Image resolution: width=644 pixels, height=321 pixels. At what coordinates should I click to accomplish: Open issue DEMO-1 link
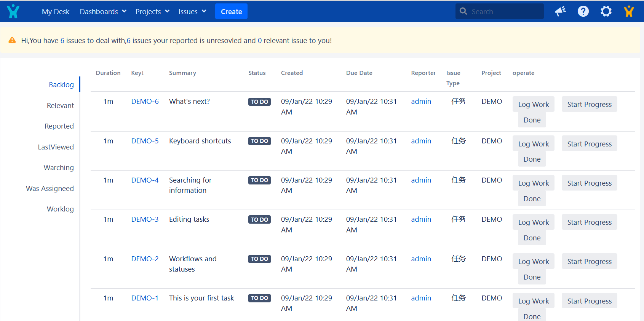[145, 298]
